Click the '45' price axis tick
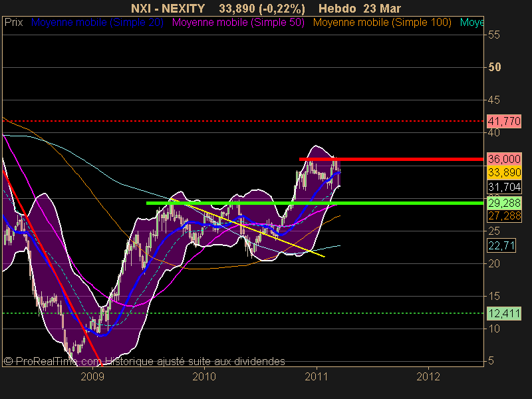Viewport: 532px width, 399px height. coord(494,100)
